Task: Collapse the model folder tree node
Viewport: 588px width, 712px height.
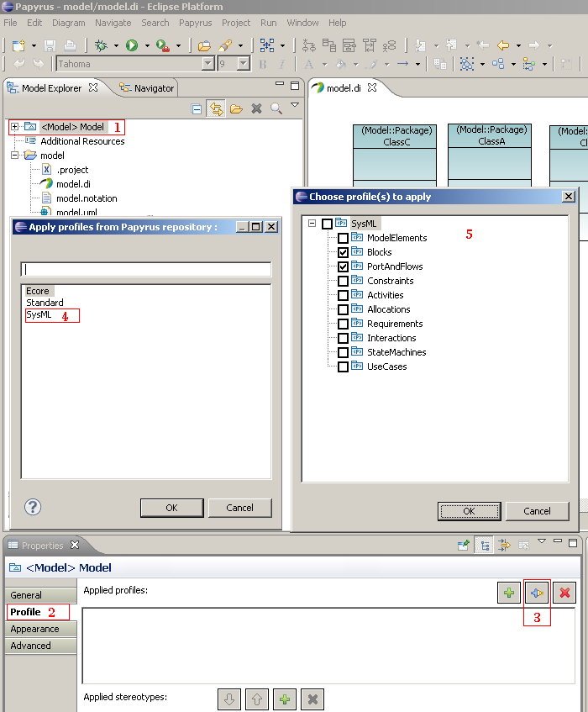Action: coord(14,156)
